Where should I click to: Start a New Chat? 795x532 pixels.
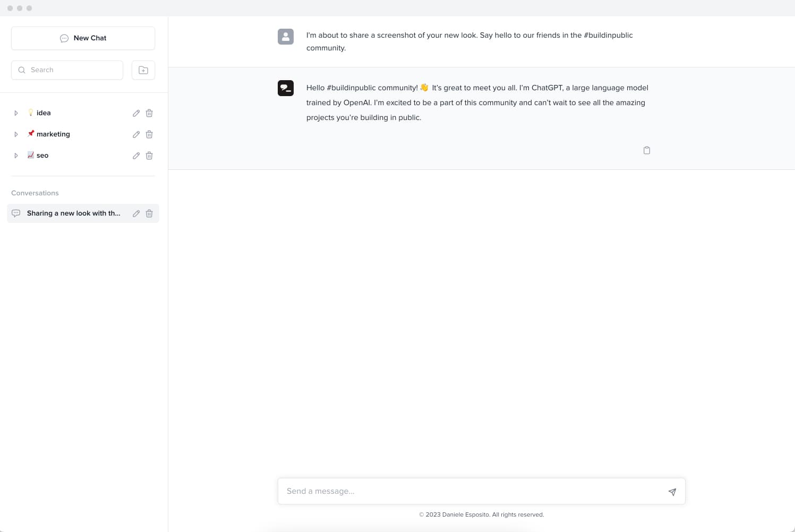pos(83,38)
